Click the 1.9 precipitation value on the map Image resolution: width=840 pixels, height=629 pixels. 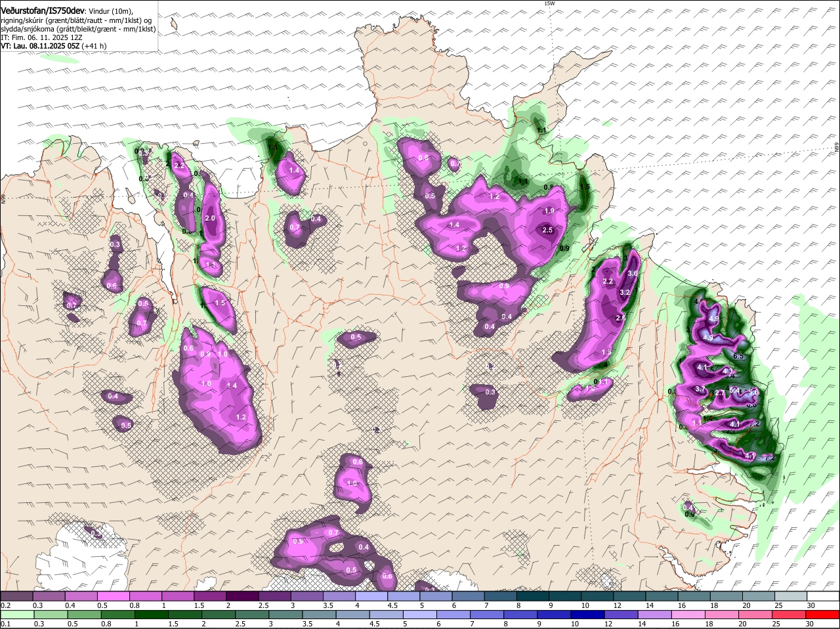click(x=549, y=211)
